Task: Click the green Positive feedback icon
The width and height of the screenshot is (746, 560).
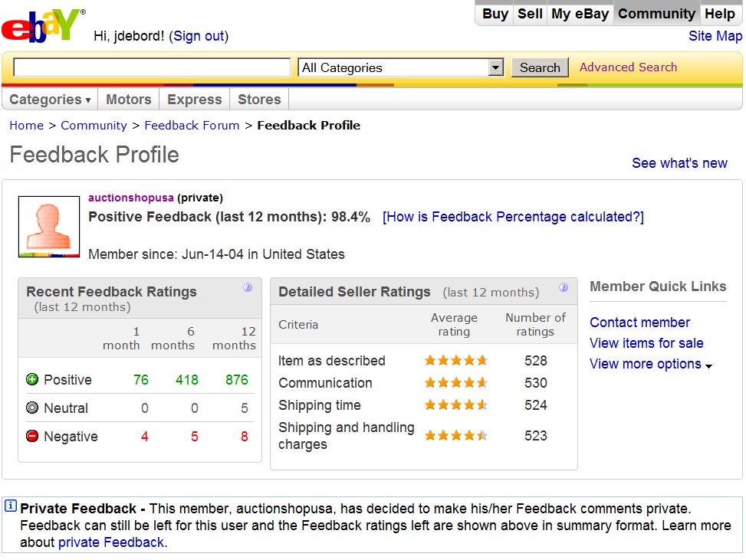Action: click(x=32, y=379)
